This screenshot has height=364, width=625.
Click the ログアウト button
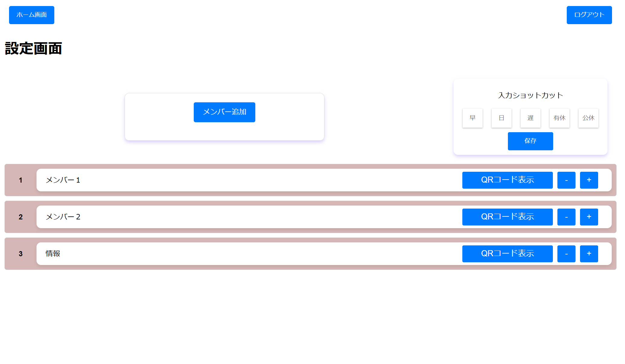(589, 15)
